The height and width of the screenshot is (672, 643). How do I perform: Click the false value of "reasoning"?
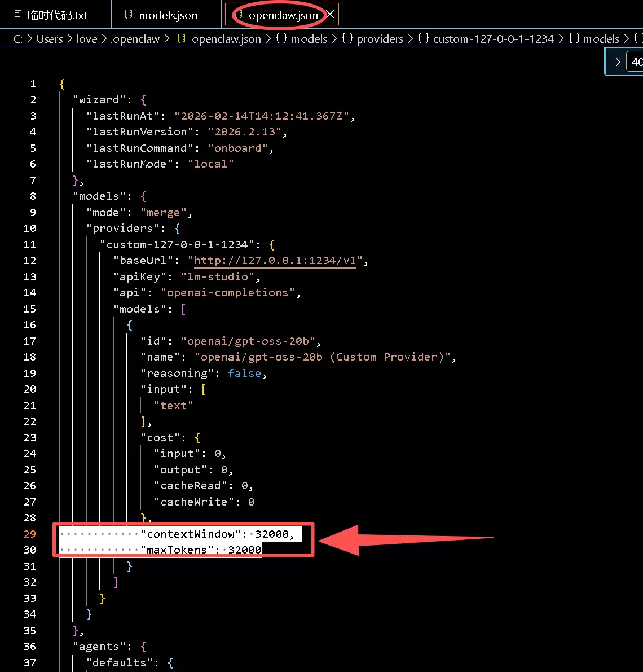pos(244,373)
